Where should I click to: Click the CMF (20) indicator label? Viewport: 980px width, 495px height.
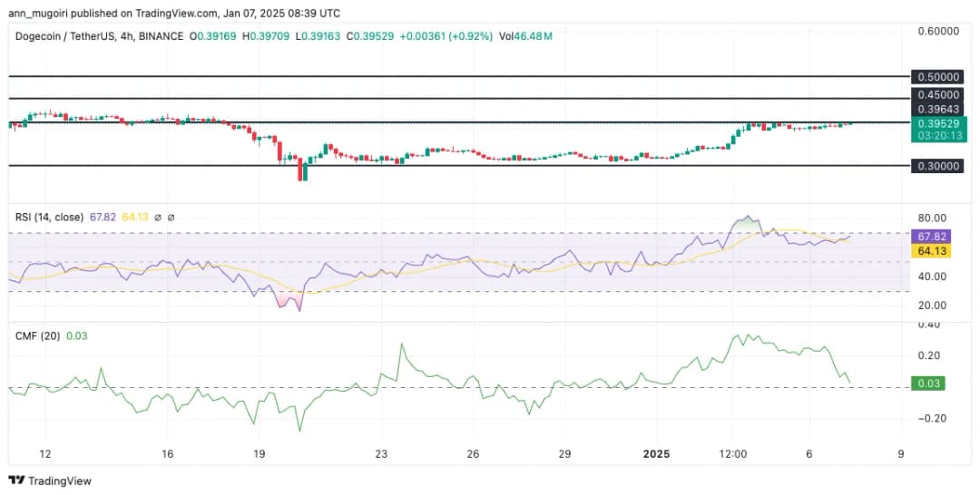(36, 335)
